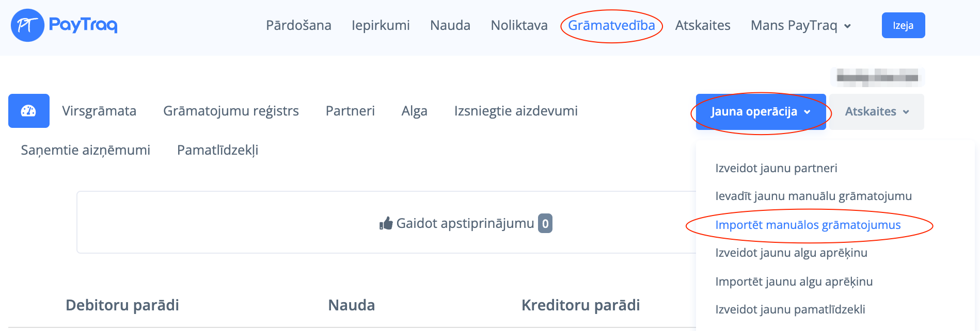980x331 pixels.
Task: Click Ievadīt jaunu manuālu grāmatojumu option
Action: click(x=813, y=196)
